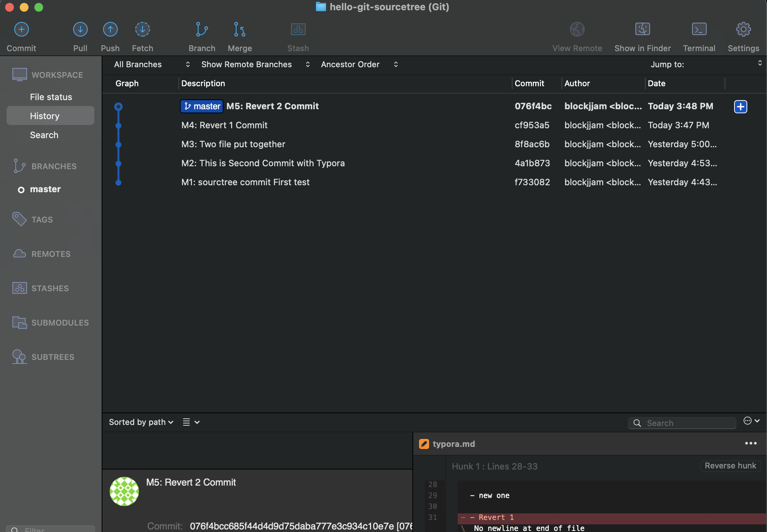Switch to File status view
767x532 pixels.
click(51, 97)
